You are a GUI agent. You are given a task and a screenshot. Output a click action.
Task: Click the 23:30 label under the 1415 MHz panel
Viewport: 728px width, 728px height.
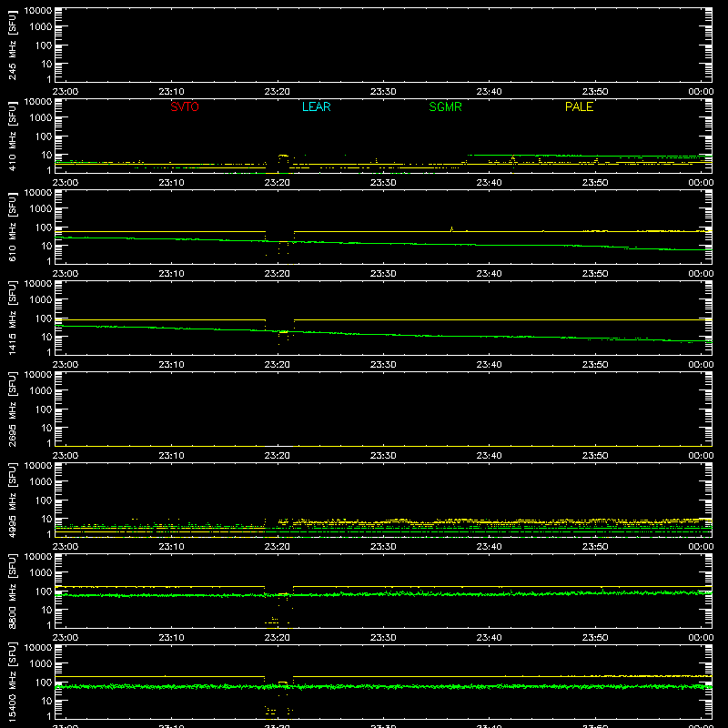pos(383,365)
